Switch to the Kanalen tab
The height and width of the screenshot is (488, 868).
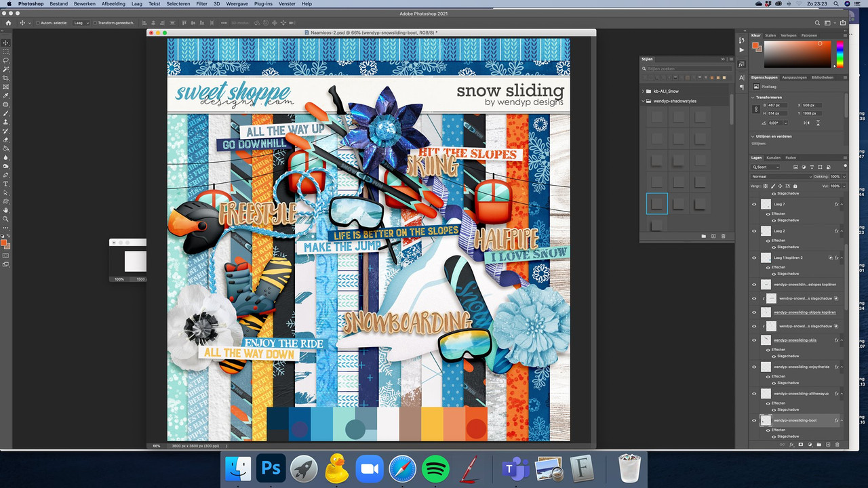[774, 157]
